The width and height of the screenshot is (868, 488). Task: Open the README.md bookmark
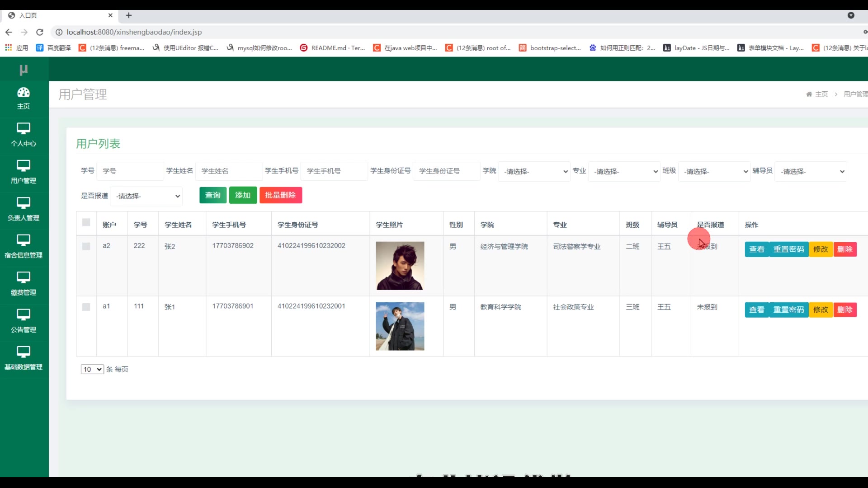coord(332,47)
